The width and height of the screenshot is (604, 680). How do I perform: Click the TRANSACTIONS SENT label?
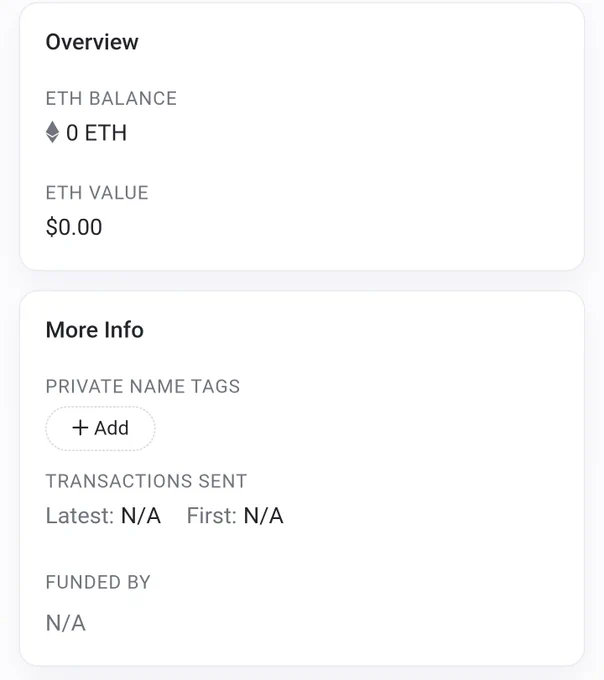[146, 481]
